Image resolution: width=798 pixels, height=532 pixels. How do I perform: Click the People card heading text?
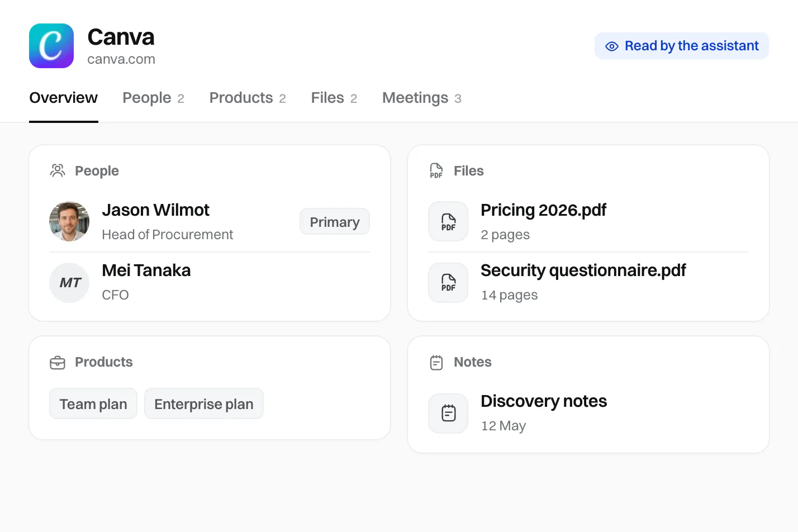(x=97, y=171)
